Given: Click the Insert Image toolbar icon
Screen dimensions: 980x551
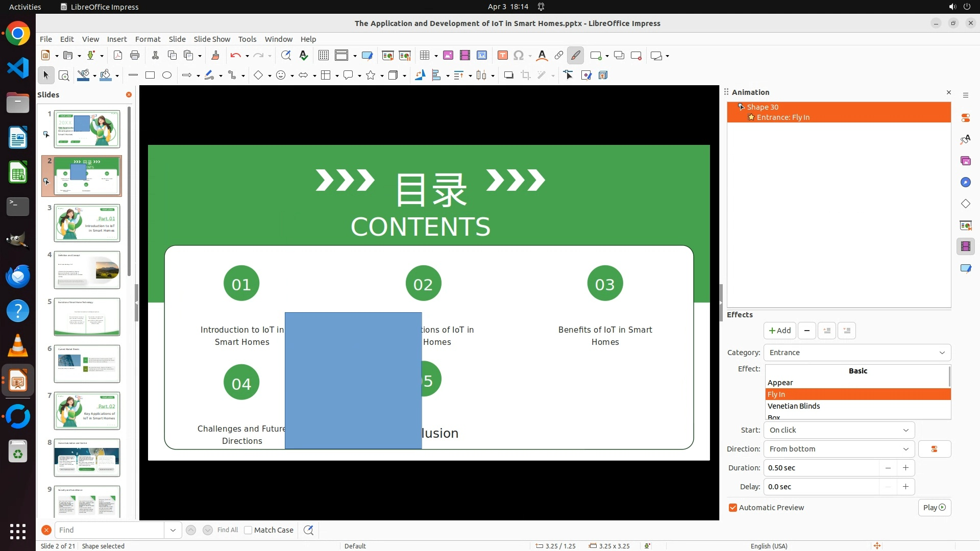Looking at the screenshot, I should [x=448, y=56].
